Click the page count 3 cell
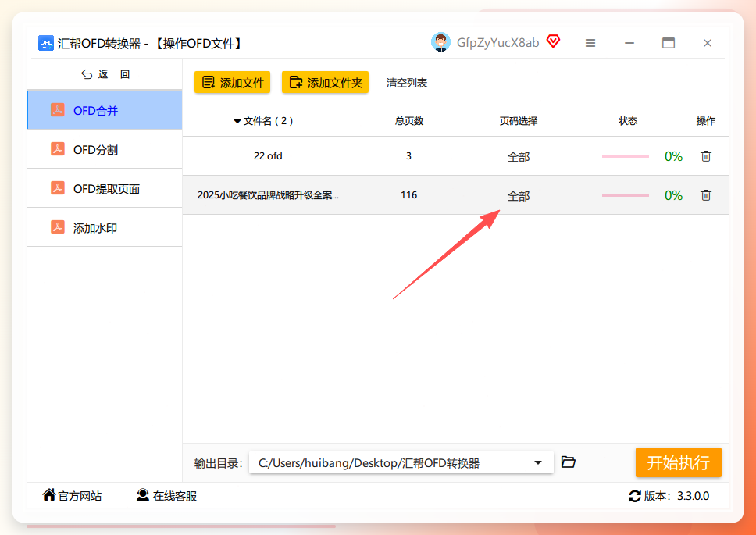 tap(409, 155)
